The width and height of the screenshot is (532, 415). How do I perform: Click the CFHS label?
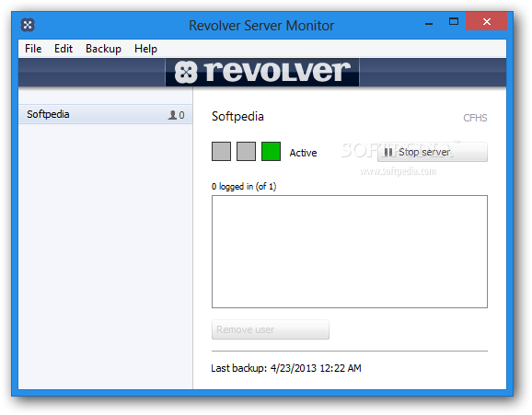475,118
